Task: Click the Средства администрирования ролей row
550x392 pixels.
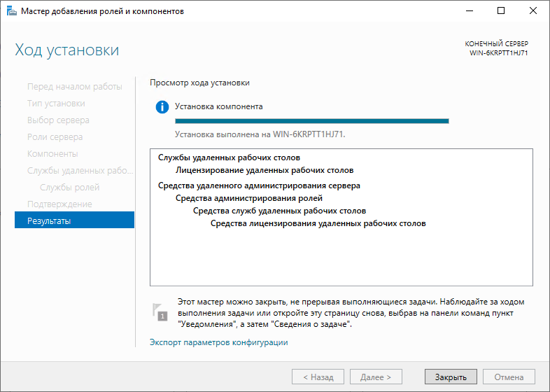Action: tap(249, 198)
